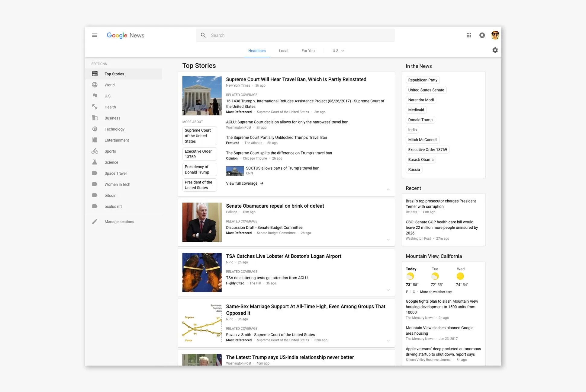Viewport: 586px width, 392px height.
Task: Click View full coverage link
Action: (242, 183)
